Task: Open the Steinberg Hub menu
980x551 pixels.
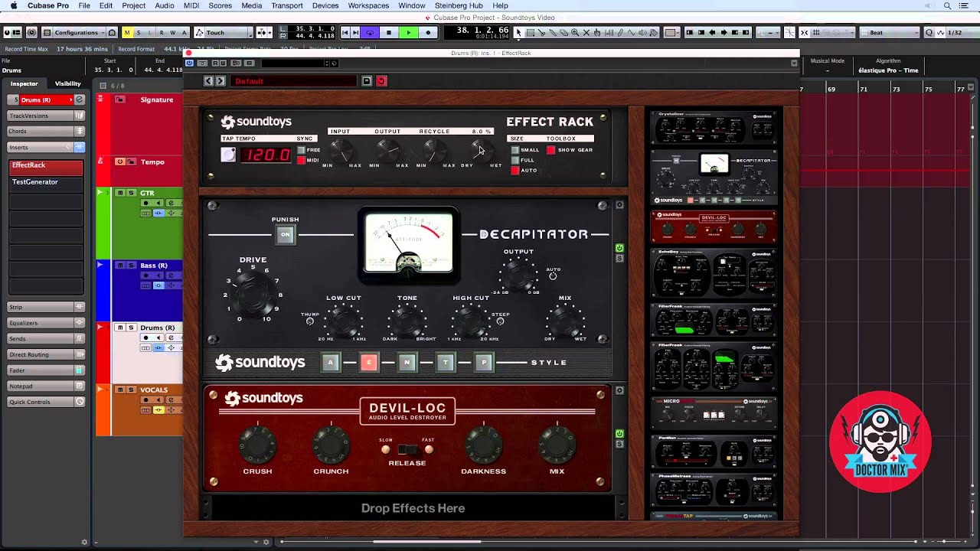Action: pyautogui.click(x=459, y=5)
